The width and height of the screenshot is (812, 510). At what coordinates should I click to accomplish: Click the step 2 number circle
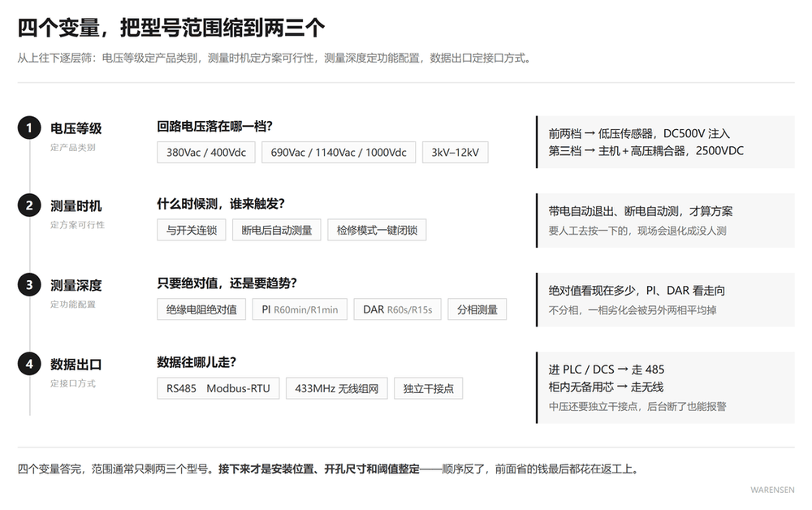click(x=29, y=205)
